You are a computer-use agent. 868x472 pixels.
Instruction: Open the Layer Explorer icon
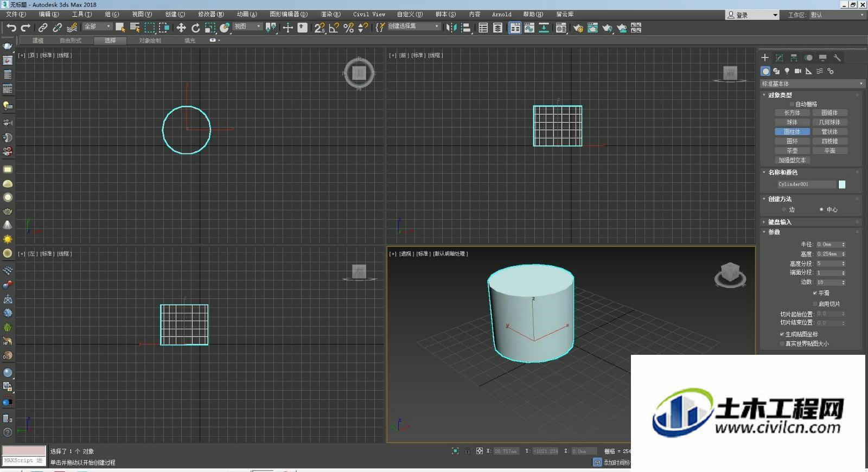click(x=497, y=28)
